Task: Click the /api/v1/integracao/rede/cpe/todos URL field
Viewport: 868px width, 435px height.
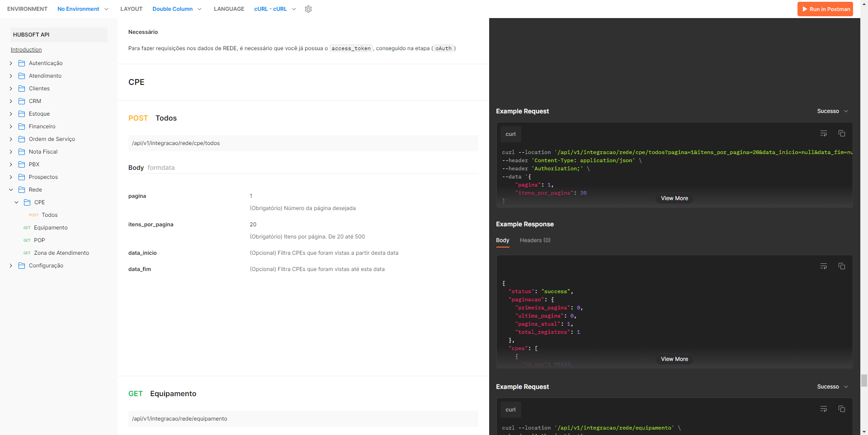Action: click(303, 143)
